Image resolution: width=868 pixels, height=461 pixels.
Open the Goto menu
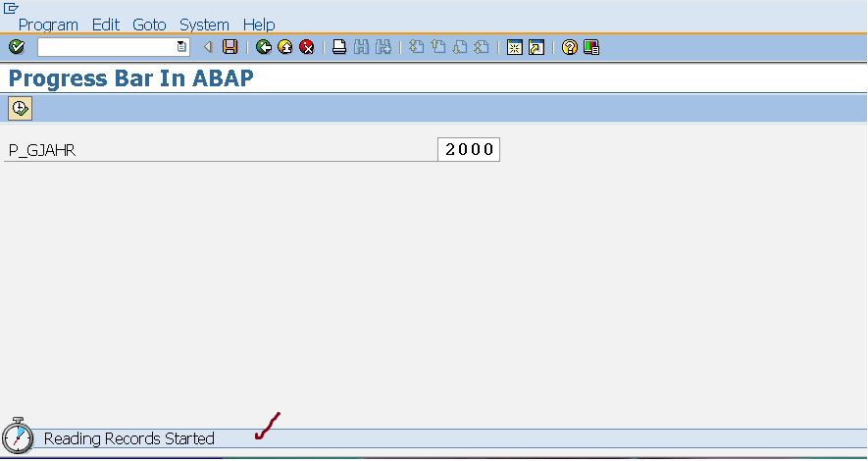tap(149, 25)
